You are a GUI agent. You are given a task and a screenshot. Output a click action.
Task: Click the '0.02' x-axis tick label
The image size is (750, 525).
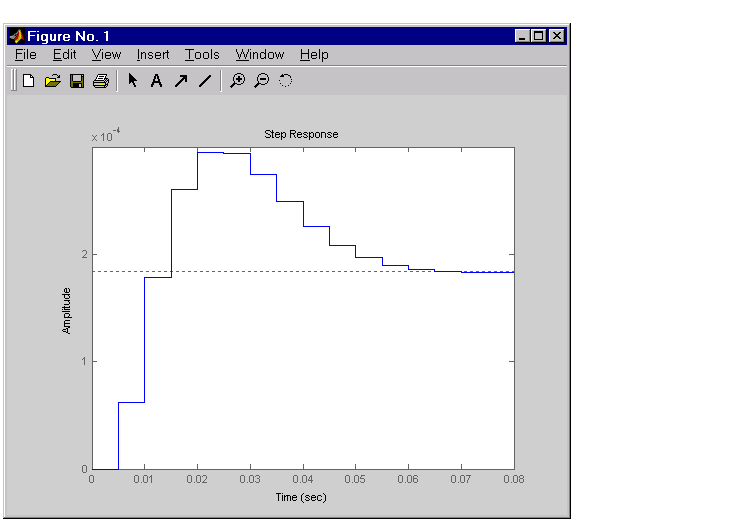[x=197, y=479]
